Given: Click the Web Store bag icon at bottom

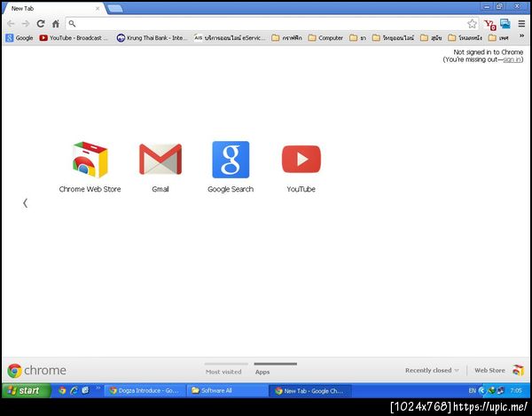Looking at the screenshot, I should tap(518, 370).
